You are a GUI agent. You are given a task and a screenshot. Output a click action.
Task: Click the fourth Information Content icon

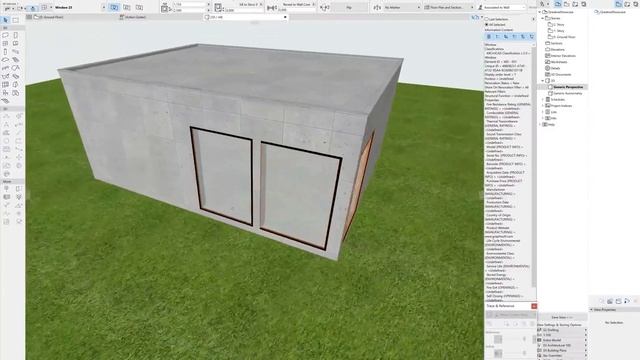(514, 37)
